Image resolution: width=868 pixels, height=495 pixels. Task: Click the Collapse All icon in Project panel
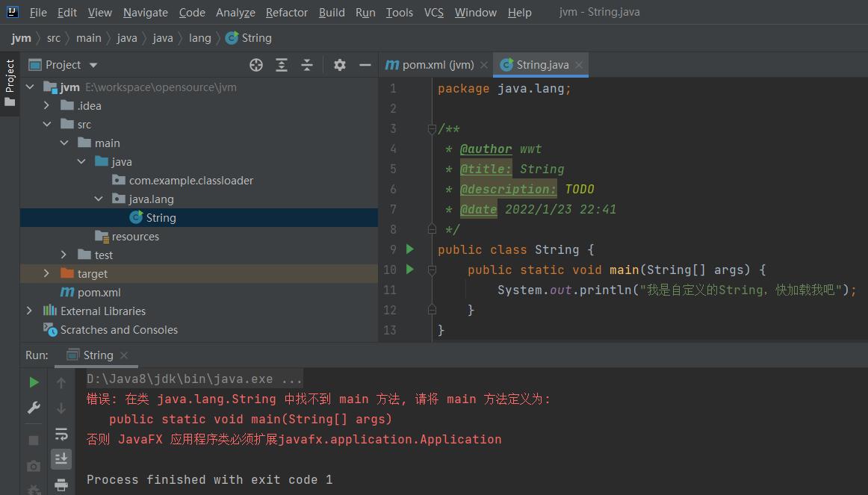[x=307, y=65]
